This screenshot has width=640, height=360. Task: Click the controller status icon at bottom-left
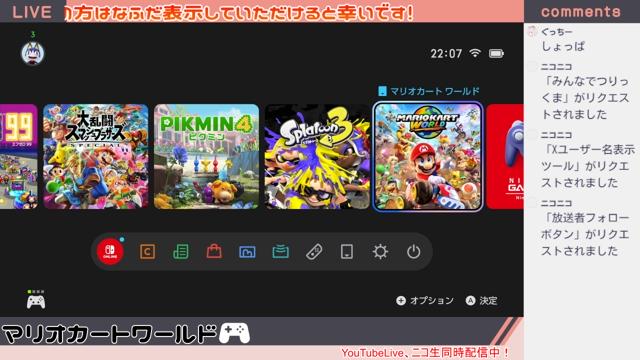coord(36,300)
